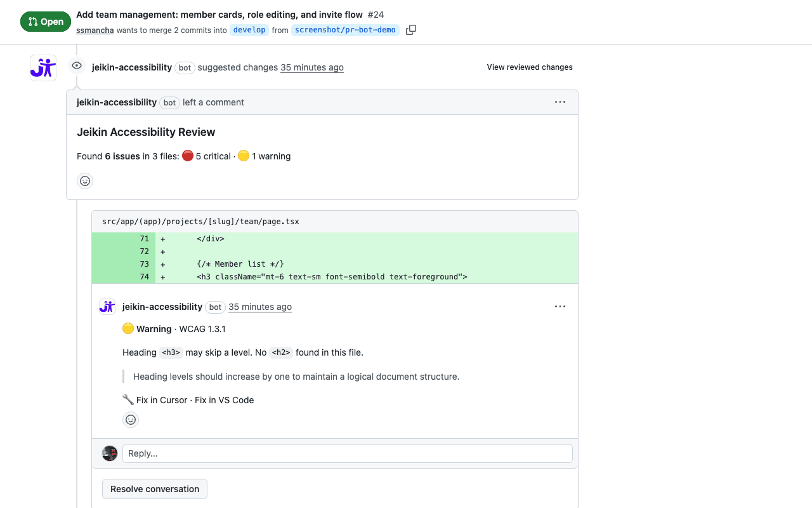Open the kebab menu on the warning thread
The height and width of the screenshot is (508, 812).
[x=560, y=306]
